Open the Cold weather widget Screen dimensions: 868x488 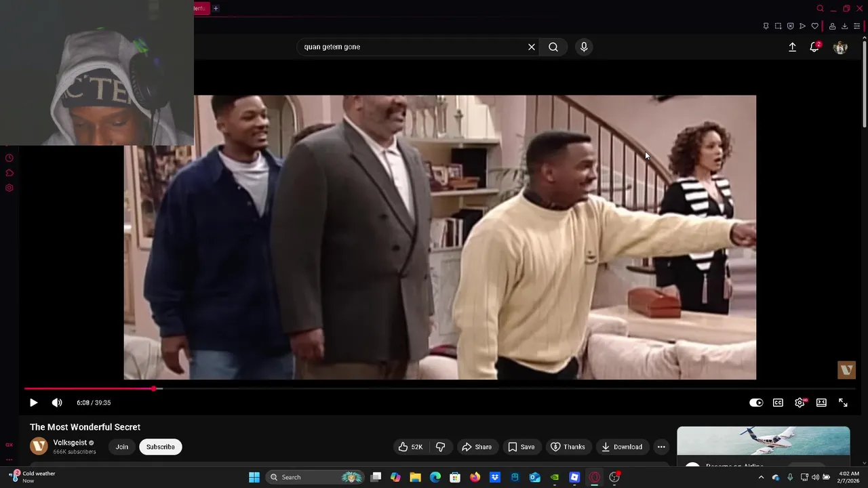[x=32, y=477]
